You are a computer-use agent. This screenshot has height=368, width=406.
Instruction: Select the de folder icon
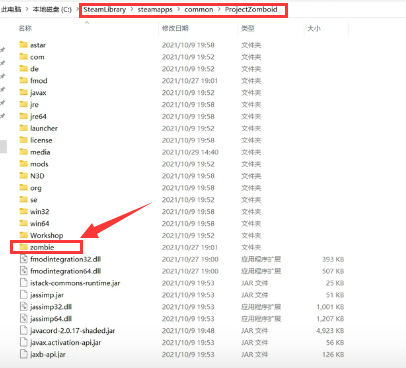(x=23, y=69)
